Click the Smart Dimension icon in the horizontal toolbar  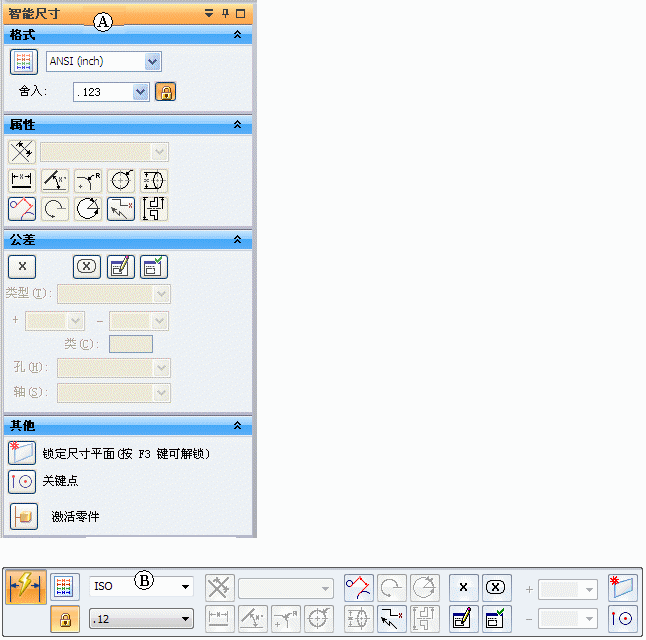coord(26,587)
